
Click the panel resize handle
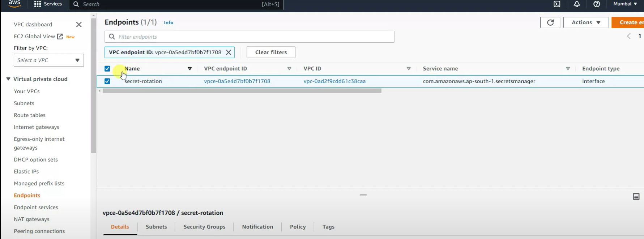coord(363,195)
